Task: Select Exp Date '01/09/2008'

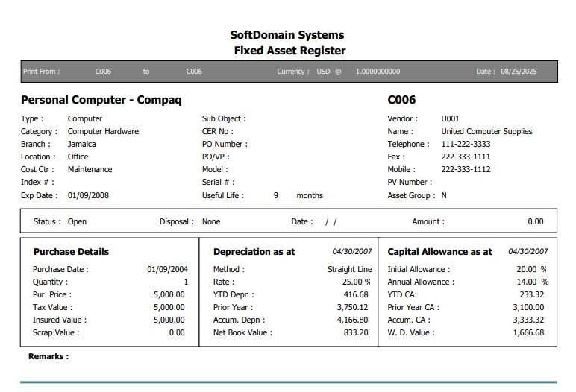Action: coord(88,196)
